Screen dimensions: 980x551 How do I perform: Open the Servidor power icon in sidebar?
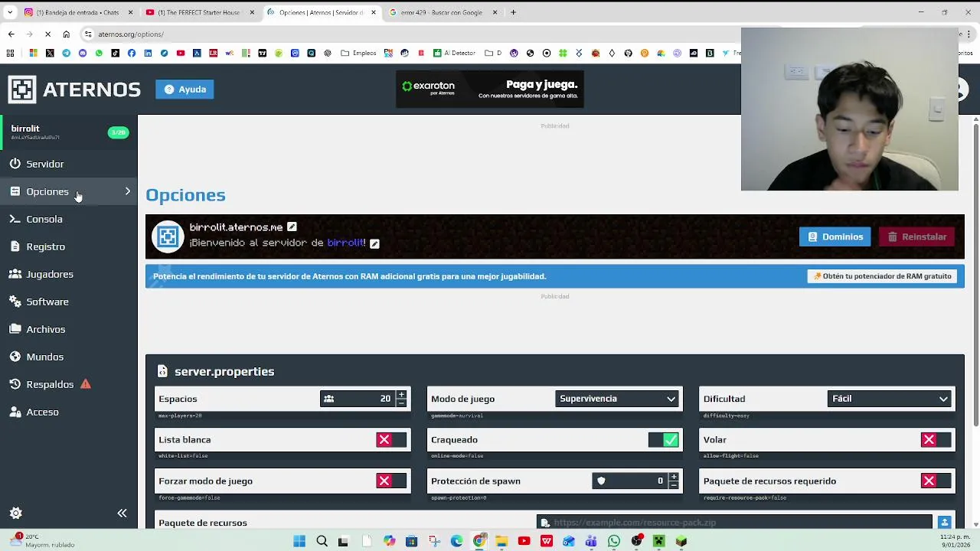tap(15, 164)
